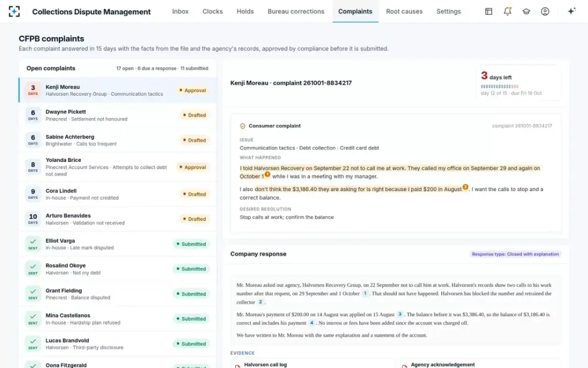
Task: Select Rosalind Okoye's name in the list
Action: 66,265
